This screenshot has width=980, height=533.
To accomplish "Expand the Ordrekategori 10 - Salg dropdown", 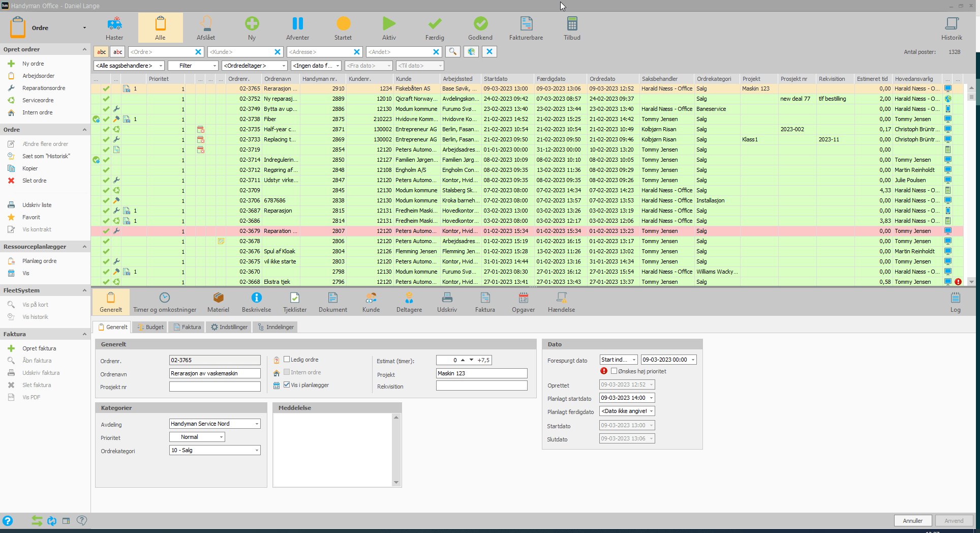I will click(x=257, y=450).
